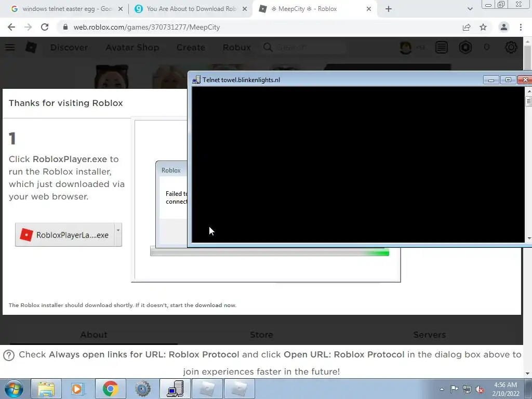
Task: Reload the MeepCity page
Action: pos(45,27)
